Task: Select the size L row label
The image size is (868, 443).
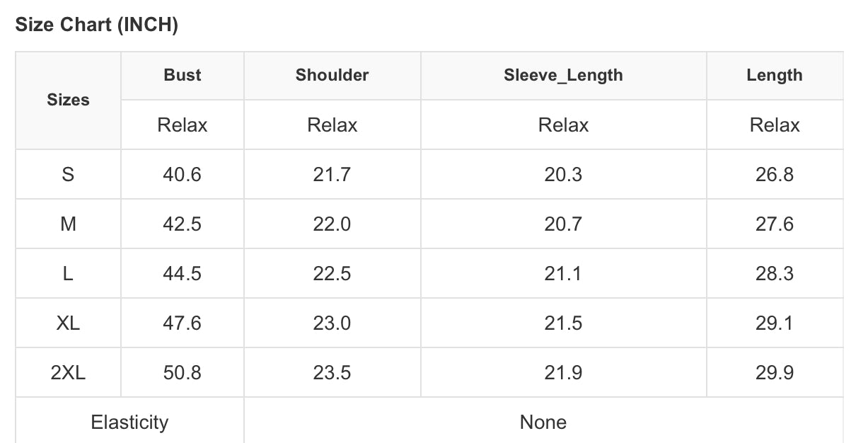Action: (x=68, y=274)
